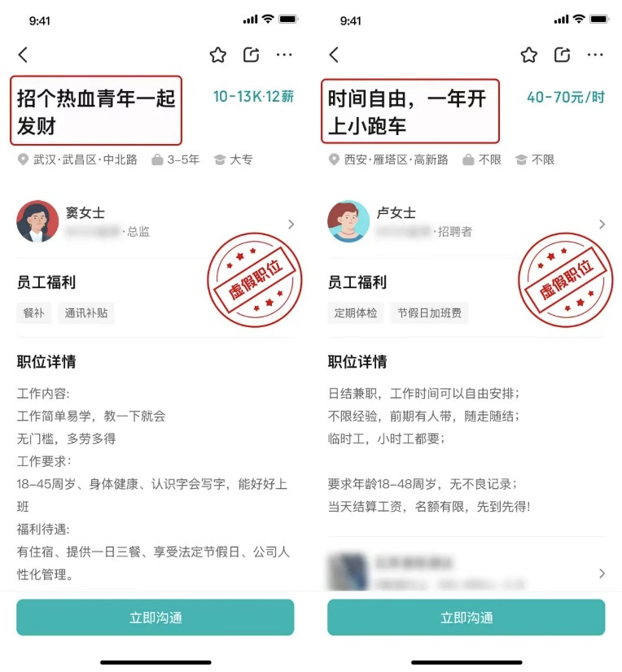Image resolution: width=622 pixels, height=672 pixels.
Task: Favorite the Wuhan job with star icon
Action: coord(218,55)
